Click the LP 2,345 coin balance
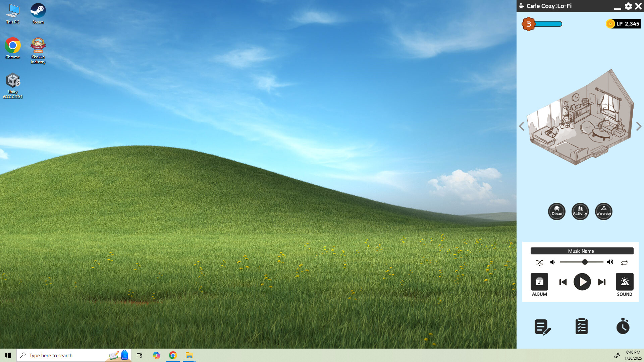644x362 pixels. pyautogui.click(x=623, y=24)
